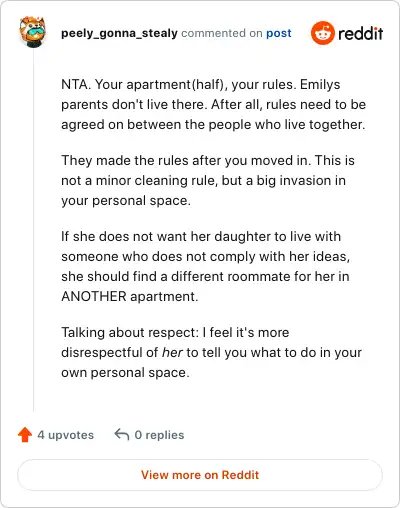The width and height of the screenshot is (400, 508).
Task: Click the paragraph starting "If she does not want"
Action: click(205, 266)
